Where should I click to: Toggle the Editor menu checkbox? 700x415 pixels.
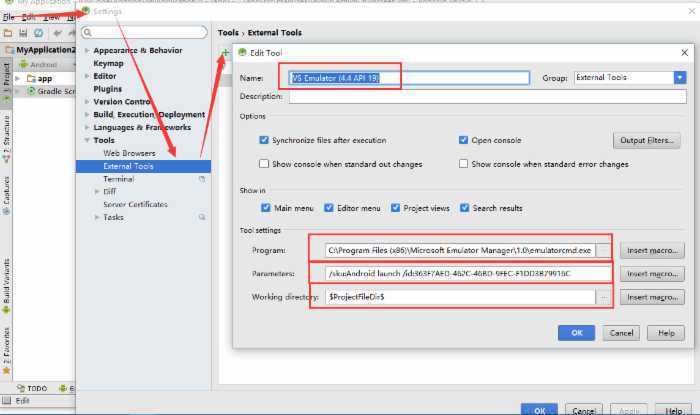[329, 208]
